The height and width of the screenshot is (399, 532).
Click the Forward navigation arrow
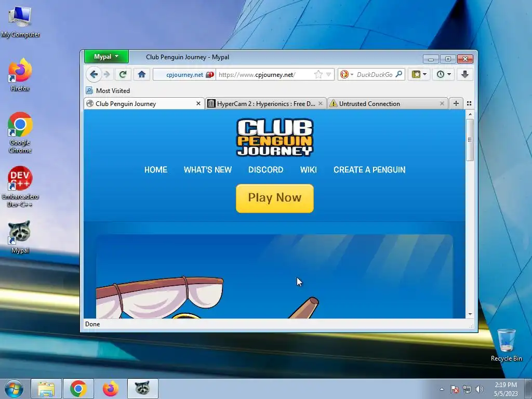click(107, 74)
